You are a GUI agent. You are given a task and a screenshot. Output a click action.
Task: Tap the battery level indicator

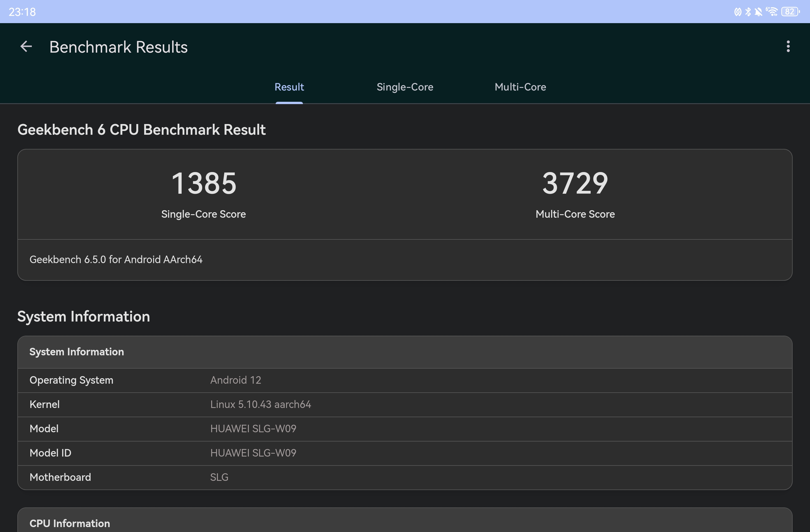tap(790, 12)
